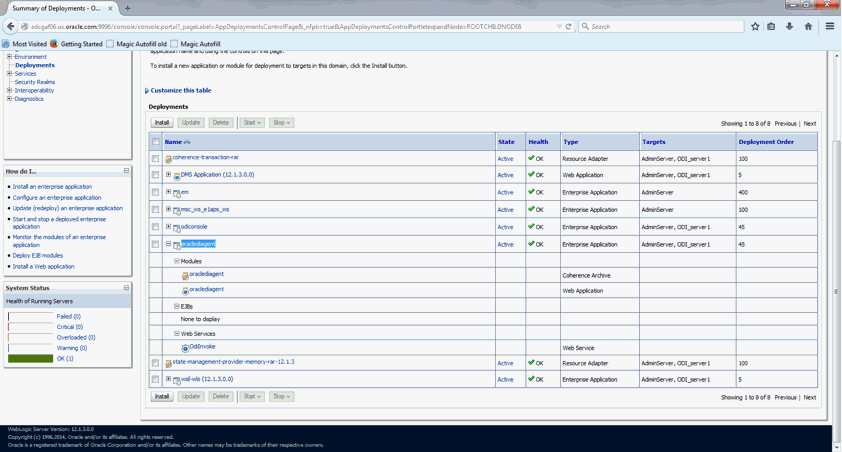Open Interoperability in the domain tree
This screenshot has width=842, height=452.
click(x=34, y=90)
